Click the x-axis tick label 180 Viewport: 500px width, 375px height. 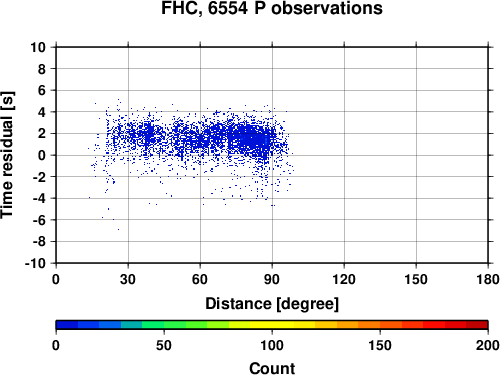click(488, 279)
